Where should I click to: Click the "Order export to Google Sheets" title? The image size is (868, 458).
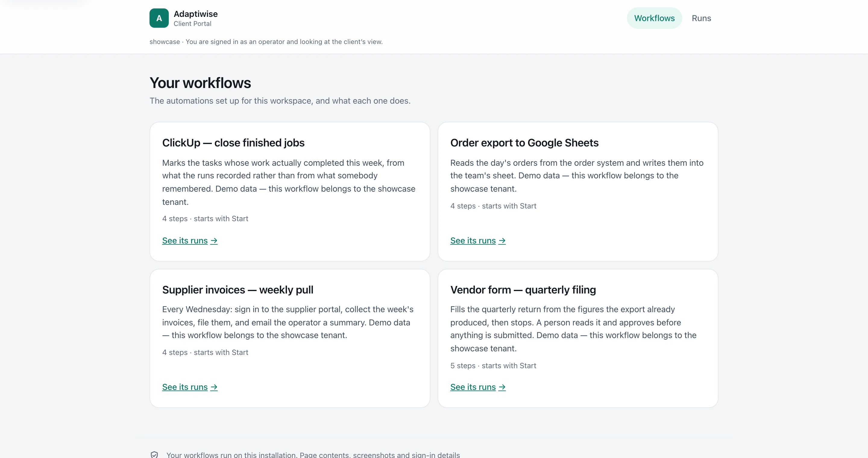click(x=524, y=143)
